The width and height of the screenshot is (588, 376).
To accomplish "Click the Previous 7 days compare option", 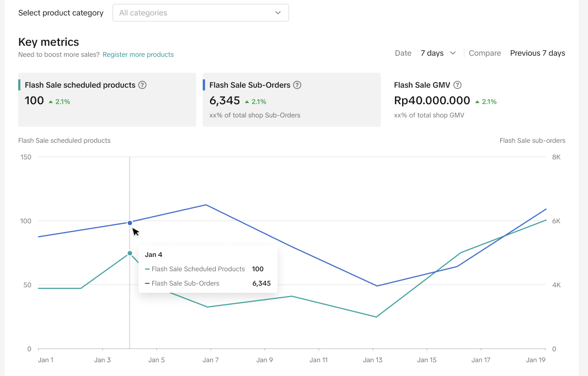I will click(x=537, y=53).
